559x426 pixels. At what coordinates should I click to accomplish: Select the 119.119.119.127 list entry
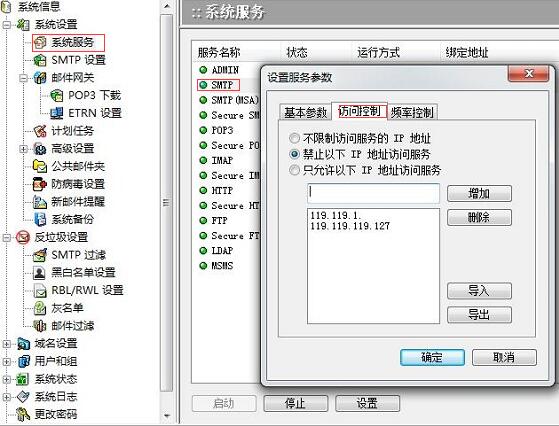point(350,226)
